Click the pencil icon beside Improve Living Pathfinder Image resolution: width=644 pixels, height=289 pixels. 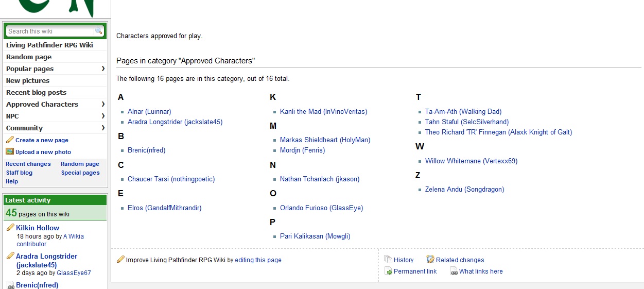point(120,260)
